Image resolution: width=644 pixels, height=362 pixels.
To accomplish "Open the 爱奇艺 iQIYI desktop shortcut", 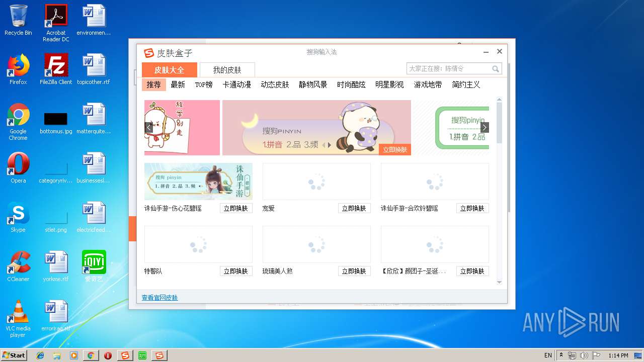I will point(94,266).
